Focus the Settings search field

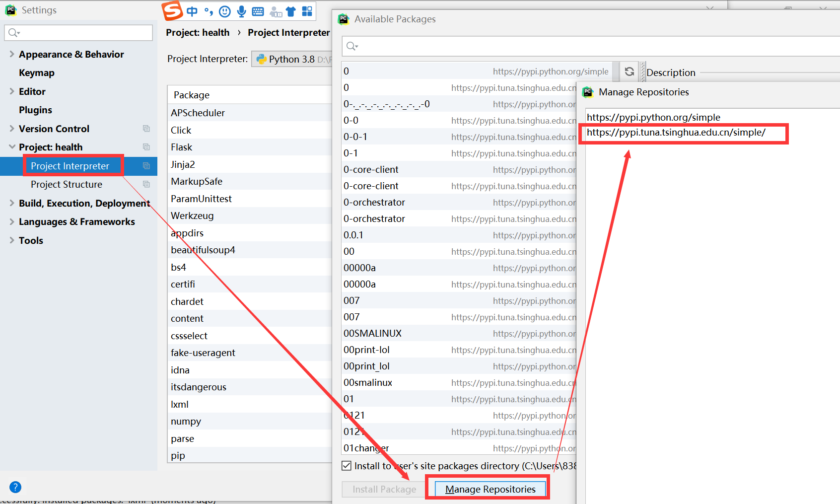click(78, 33)
